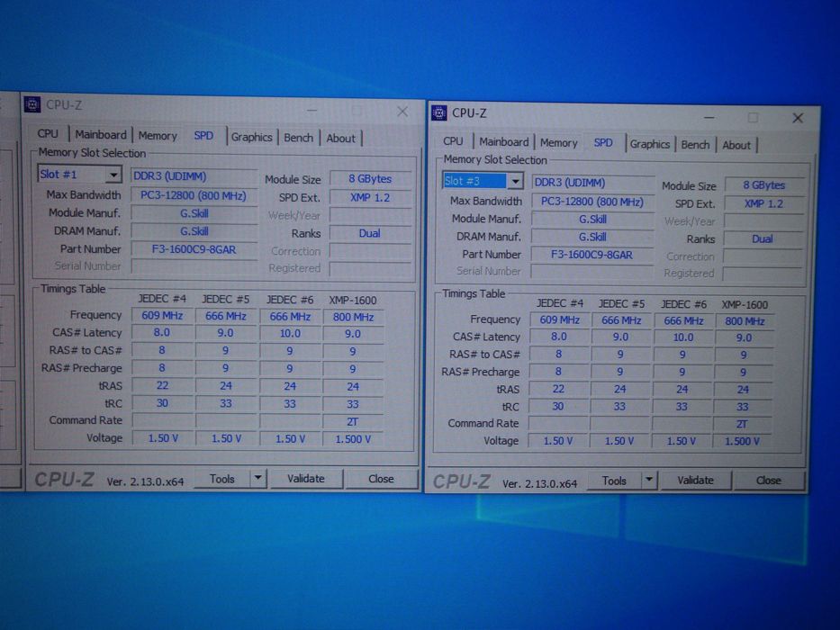840x630 pixels.
Task: Open the Bench tab in the left window
Action: click(298, 138)
